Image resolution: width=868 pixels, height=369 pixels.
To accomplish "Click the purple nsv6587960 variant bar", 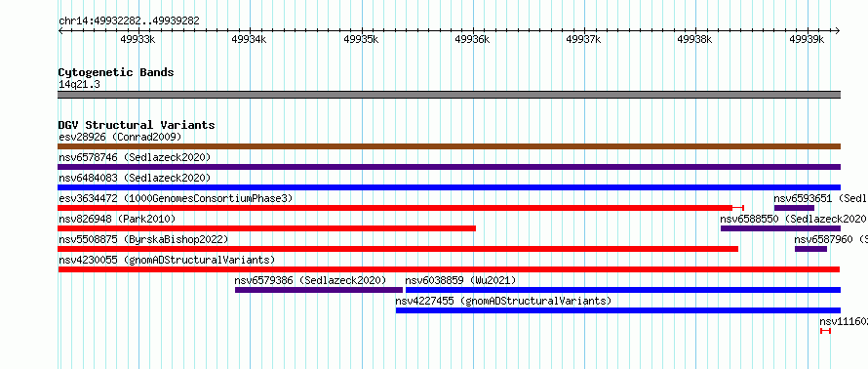I will (811, 249).
